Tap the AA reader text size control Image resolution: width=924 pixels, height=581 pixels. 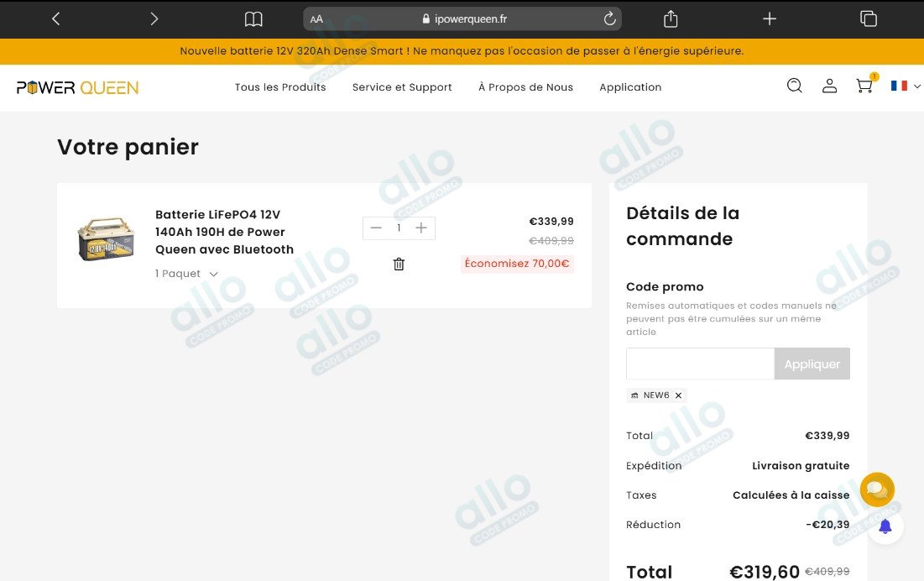[316, 18]
